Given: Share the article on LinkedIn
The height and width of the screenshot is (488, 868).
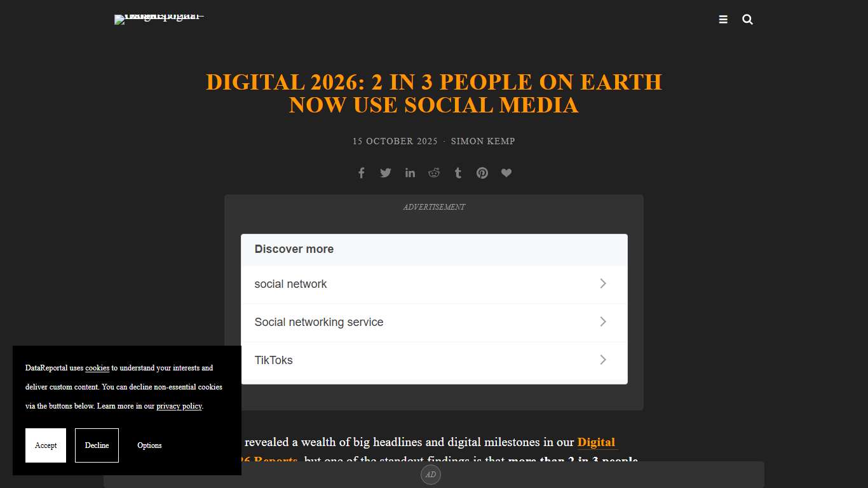Looking at the screenshot, I should (x=410, y=172).
